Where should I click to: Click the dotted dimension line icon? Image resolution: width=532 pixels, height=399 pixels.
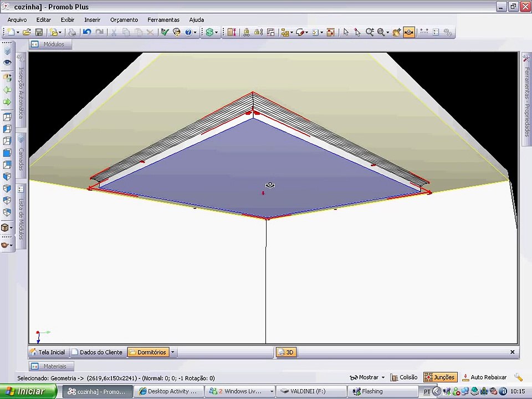pyautogui.click(x=424, y=32)
